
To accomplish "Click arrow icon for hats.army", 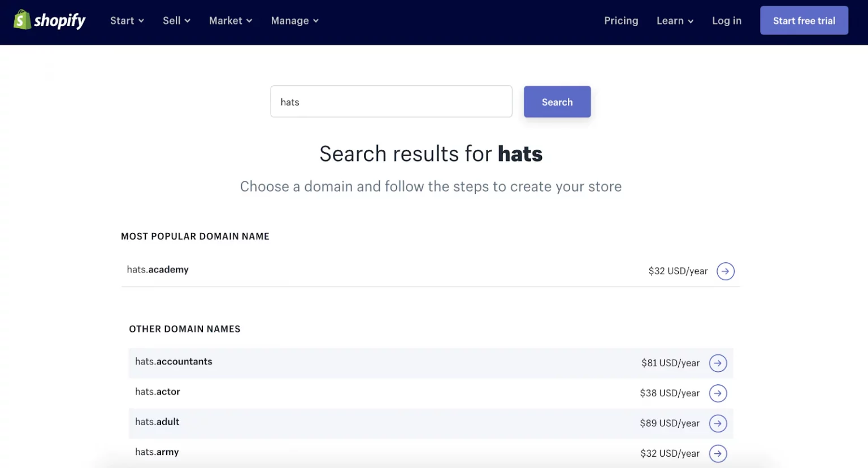I will point(718,453).
